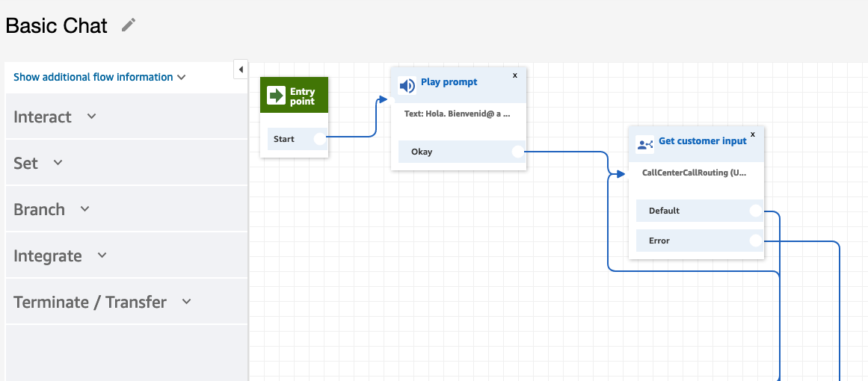Click the pencil icon to rename Basic Chat
868x381 pixels.
click(x=129, y=25)
